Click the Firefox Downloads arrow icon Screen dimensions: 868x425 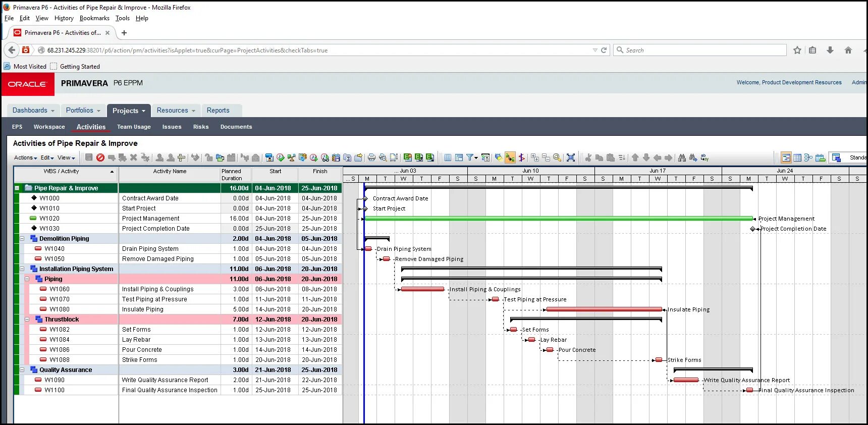830,50
